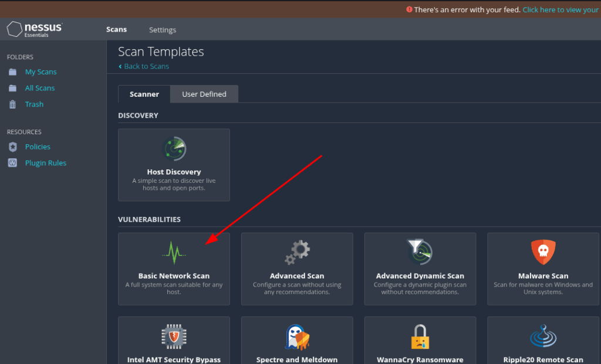Click the Nessus Essentials logo

(x=35, y=29)
